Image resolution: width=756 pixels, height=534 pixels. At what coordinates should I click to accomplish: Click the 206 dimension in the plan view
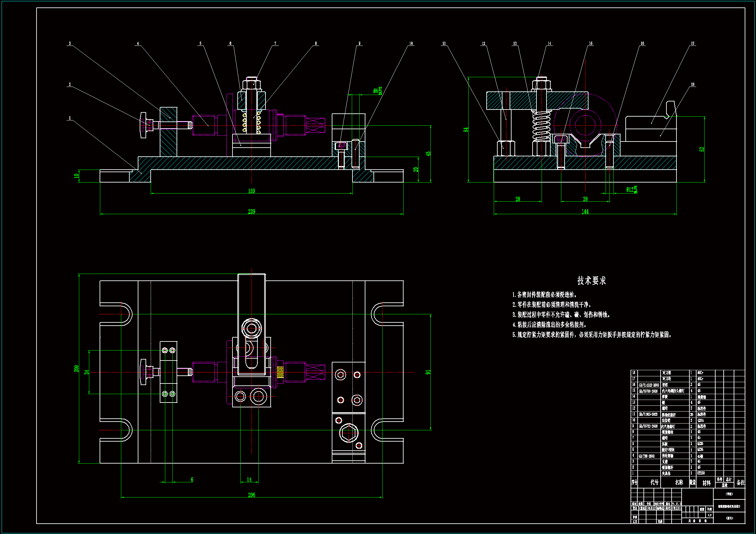tap(252, 495)
